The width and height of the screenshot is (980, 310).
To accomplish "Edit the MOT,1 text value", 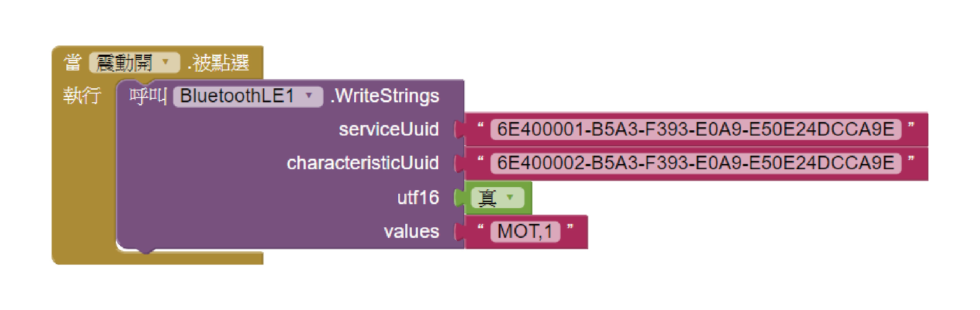I will pos(525,231).
